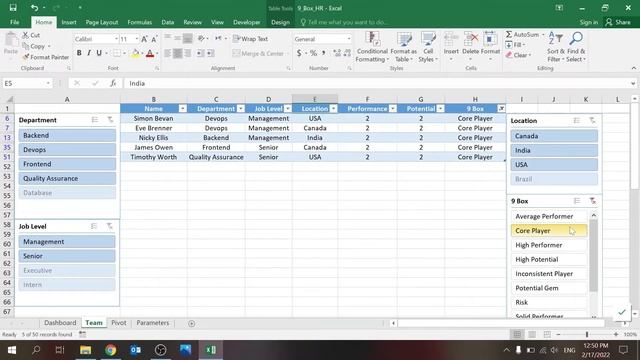Image resolution: width=640 pixels, height=360 pixels.
Task: Open the General number format dropdown
Action: [x=349, y=39]
